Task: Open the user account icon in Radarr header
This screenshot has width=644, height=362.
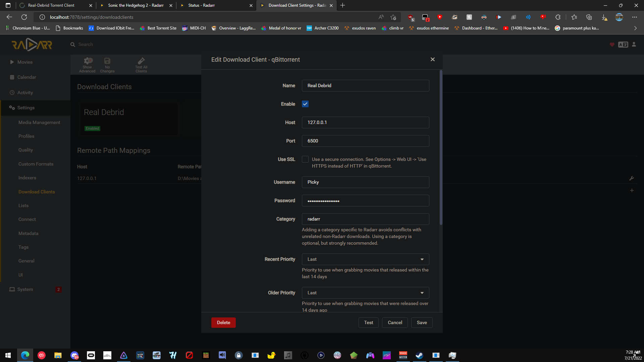Action: point(634,44)
